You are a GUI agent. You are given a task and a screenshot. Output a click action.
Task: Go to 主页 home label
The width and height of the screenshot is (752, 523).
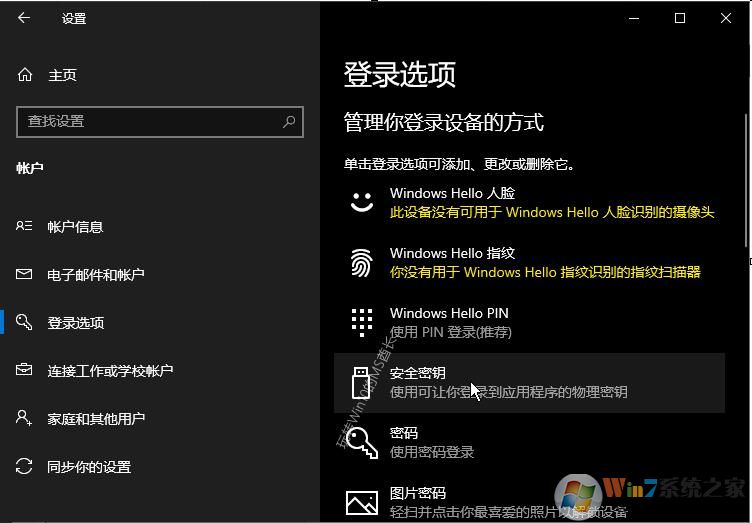(x=62, y=75)
